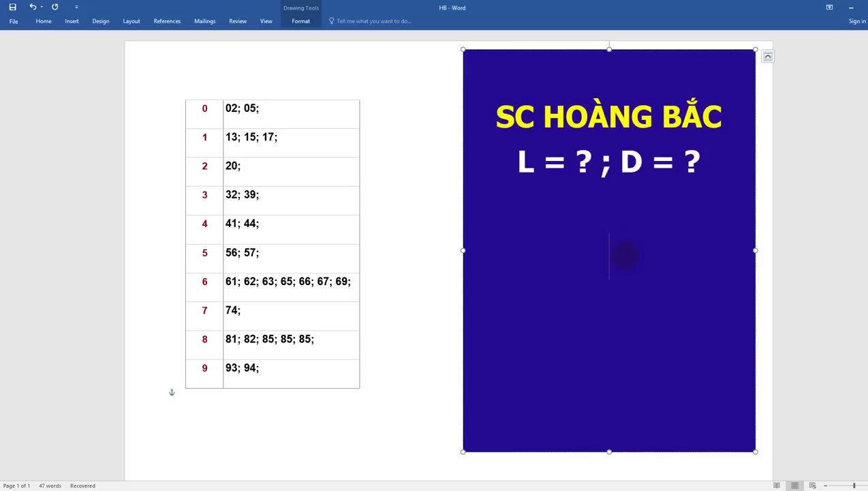The height and width of the screenshot is (491, 868).
Task: Click the Repeat/Redo icon
Action: (55, 7)
